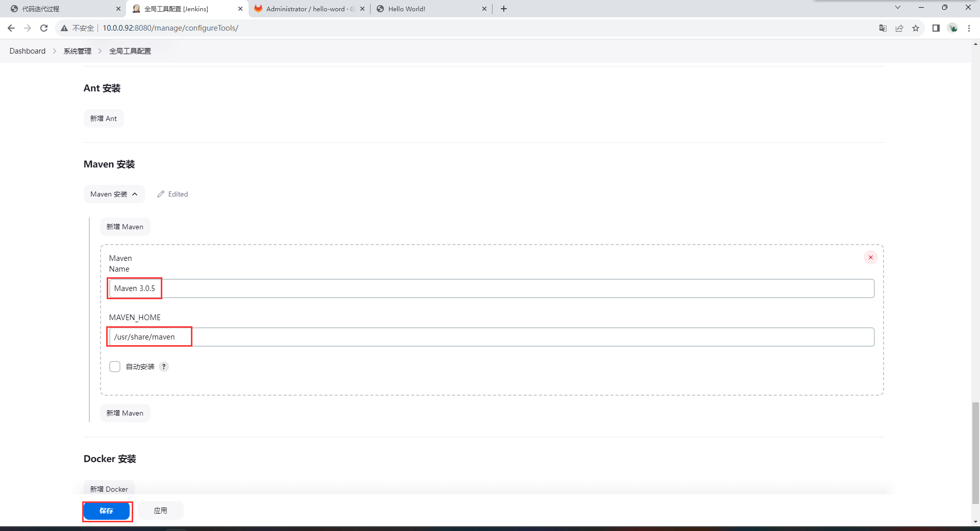Go back to previous page
This screenshot has height=531, width=980.
pos(11,28)
